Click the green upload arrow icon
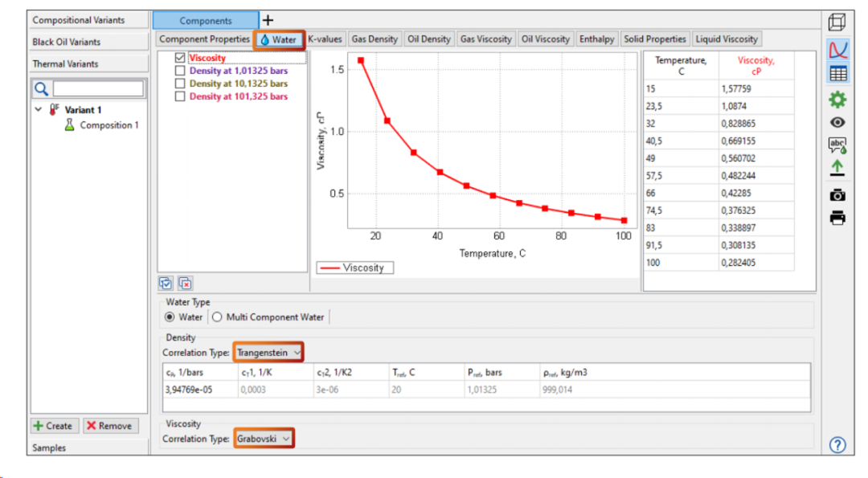 click(837, 168)
